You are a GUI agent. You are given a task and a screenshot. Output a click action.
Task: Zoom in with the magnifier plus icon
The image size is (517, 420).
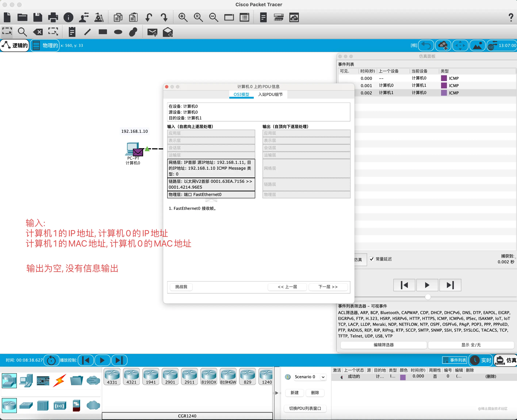coord(183,17)
